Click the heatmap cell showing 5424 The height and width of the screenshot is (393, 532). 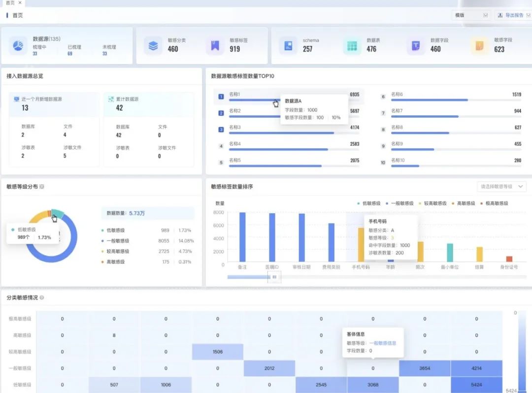pyautogui.click(x=476, y=385)
